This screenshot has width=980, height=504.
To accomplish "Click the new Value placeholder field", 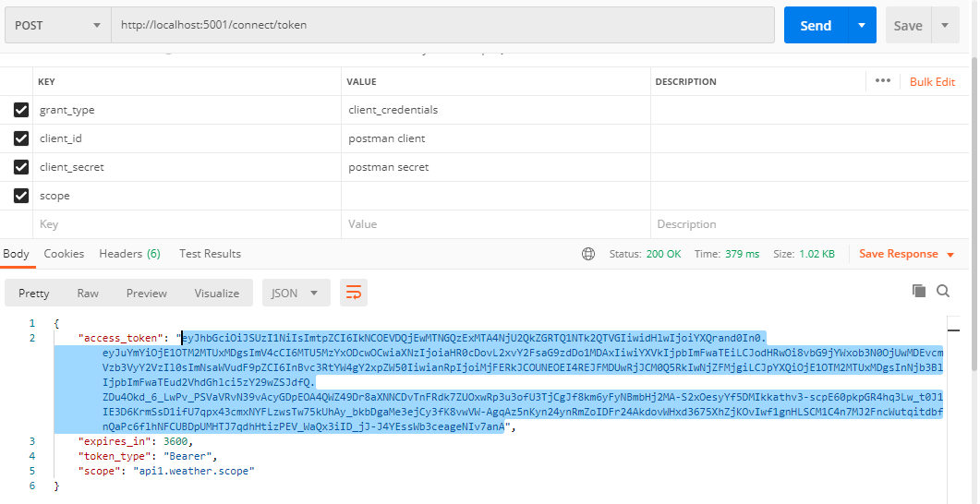I will pyautogui.click(x=496, y=224).
